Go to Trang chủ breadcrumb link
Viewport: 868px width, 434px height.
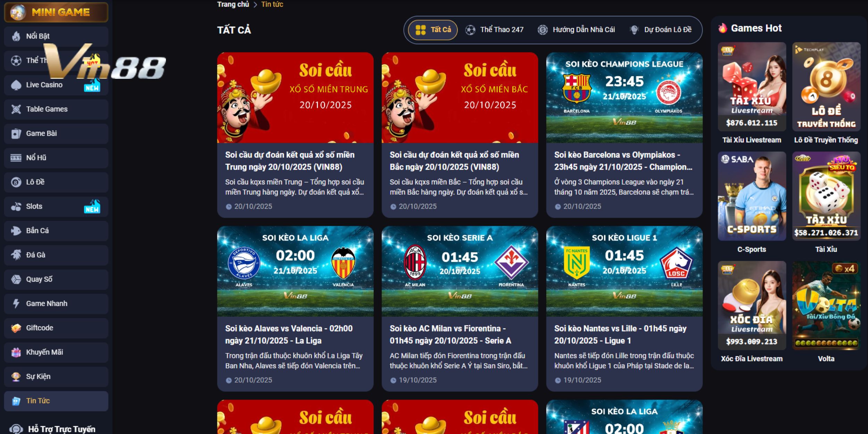point(233,5)
